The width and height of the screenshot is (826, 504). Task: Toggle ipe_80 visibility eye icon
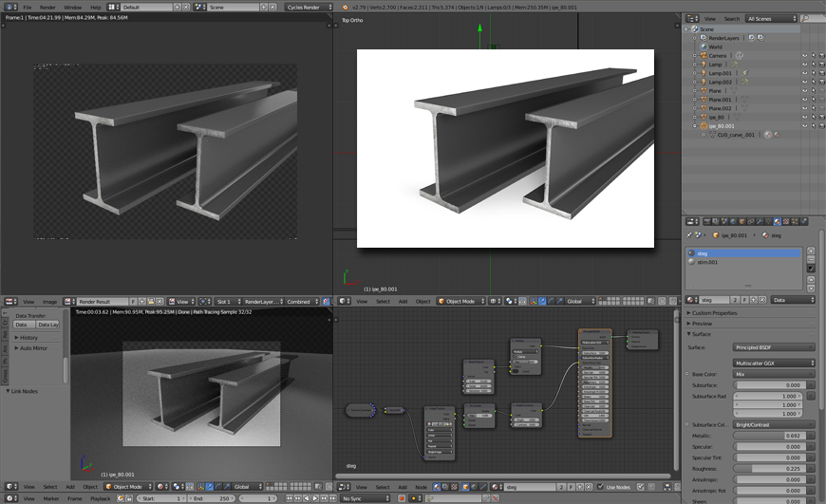804,117
